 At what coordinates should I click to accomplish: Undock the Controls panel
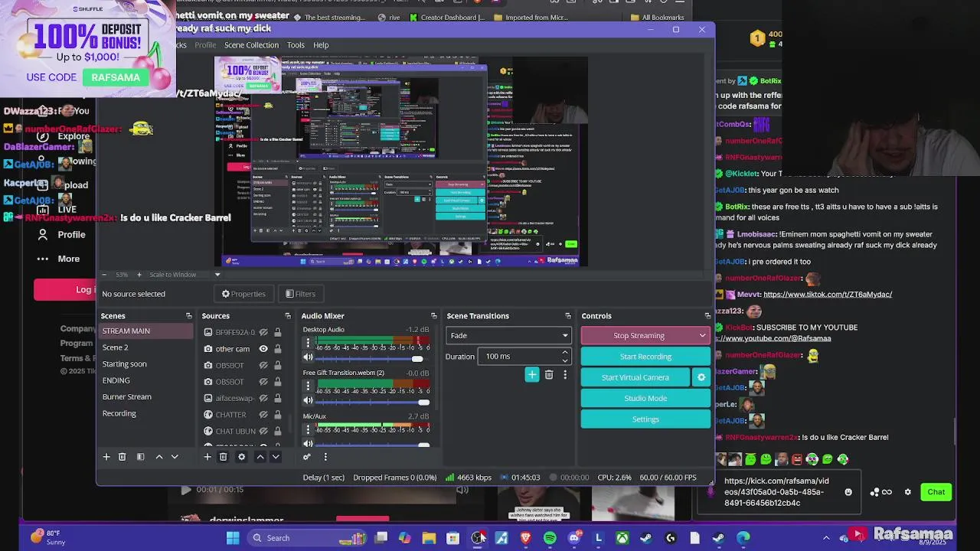point(707,315)
